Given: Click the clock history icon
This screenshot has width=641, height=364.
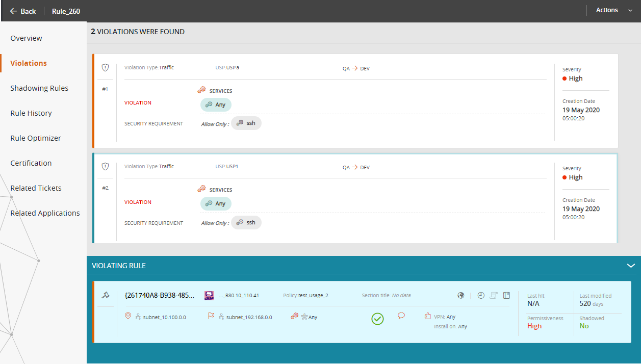Looking at the screenshot, I should (x=481, y=295).
